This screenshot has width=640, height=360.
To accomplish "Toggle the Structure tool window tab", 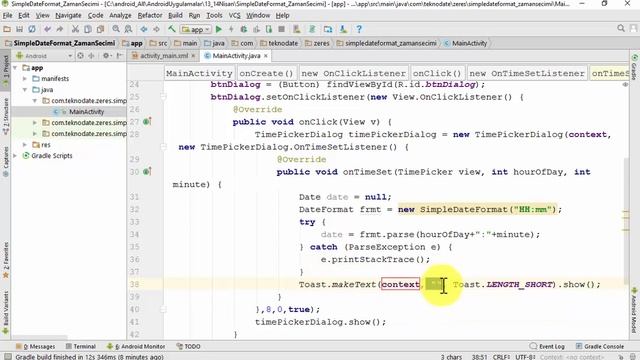I will point(5,116).
